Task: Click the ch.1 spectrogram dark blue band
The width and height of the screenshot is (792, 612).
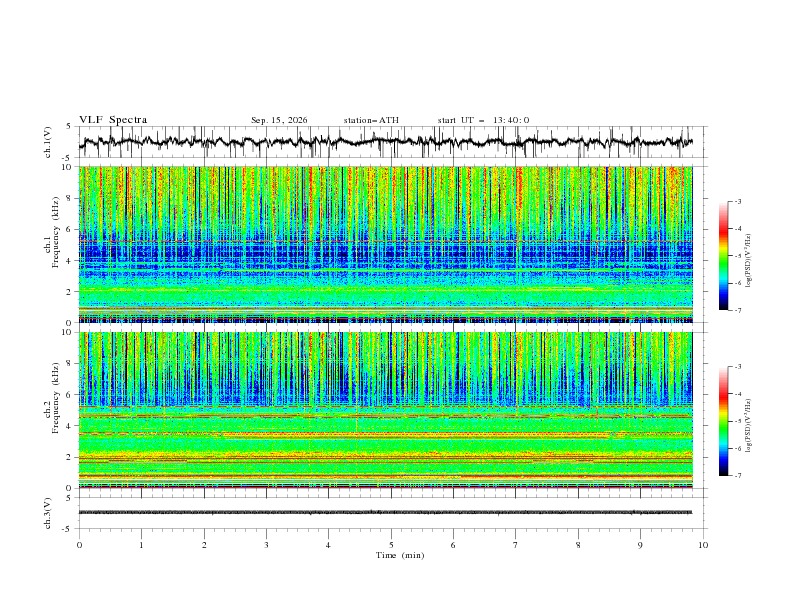Action: pos(386,252)
